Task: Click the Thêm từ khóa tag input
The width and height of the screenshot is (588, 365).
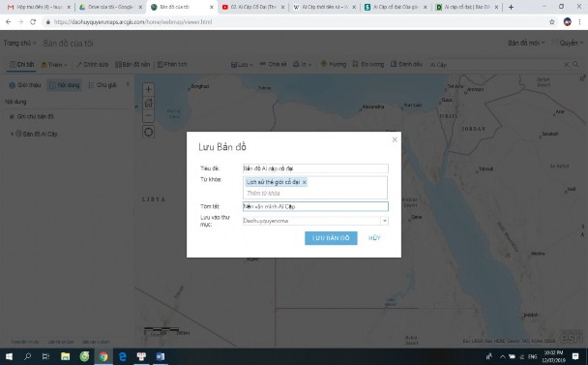Action: pyautogui.click(x=315, y=194)
